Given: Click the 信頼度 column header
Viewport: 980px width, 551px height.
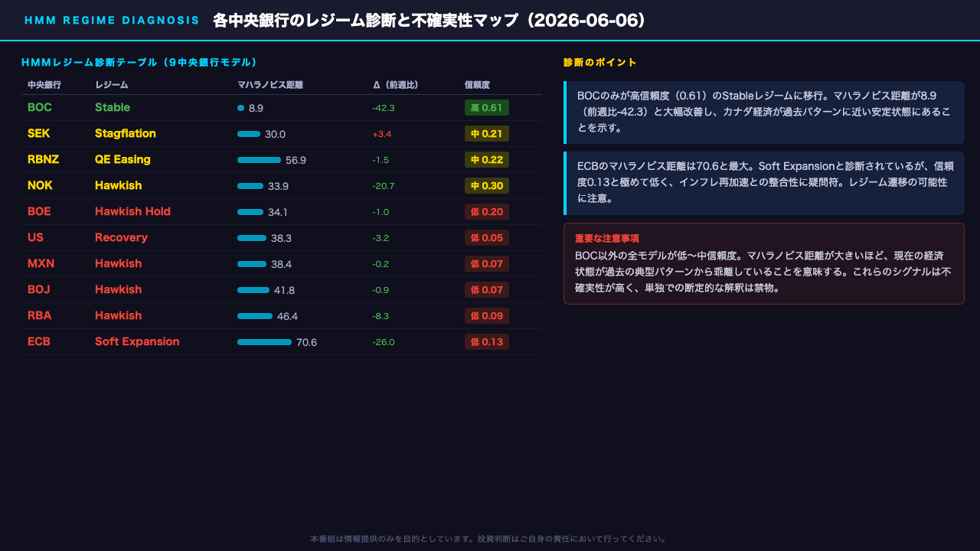Looking at the screenshot, I should [477, 85].
